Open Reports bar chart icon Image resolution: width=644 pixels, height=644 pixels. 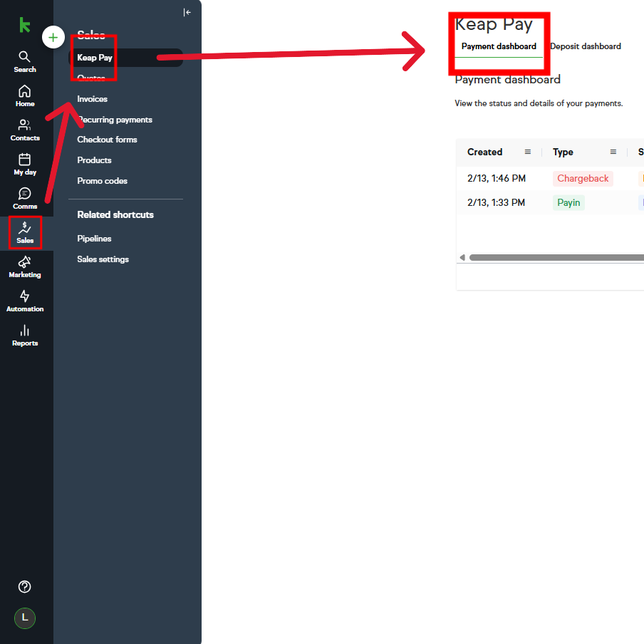(x=25, y=335)
